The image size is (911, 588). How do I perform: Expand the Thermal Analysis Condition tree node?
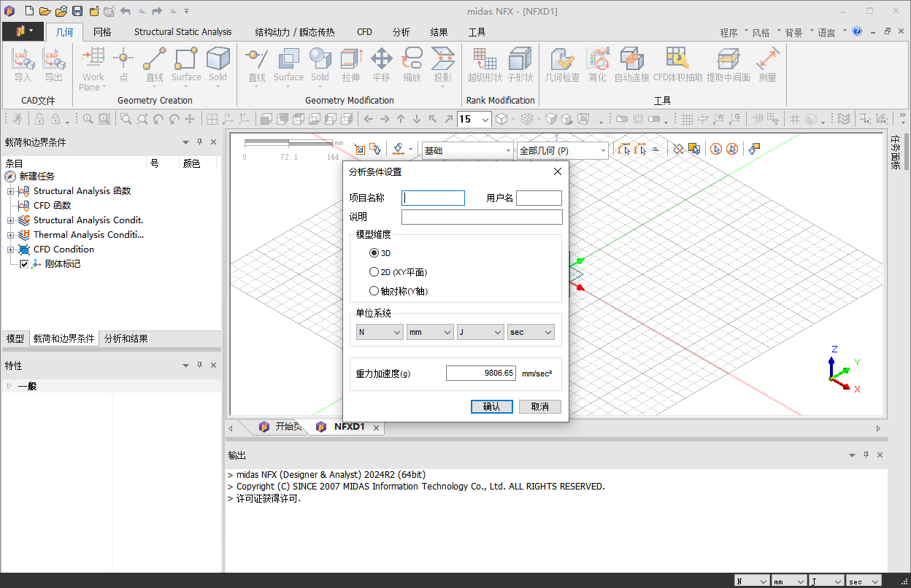(x=10, y=235)
